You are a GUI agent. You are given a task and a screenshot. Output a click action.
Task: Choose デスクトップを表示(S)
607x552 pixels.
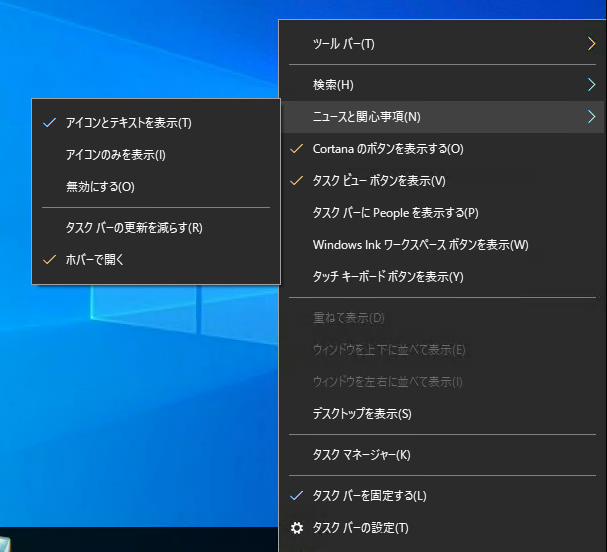click(442, 414)
